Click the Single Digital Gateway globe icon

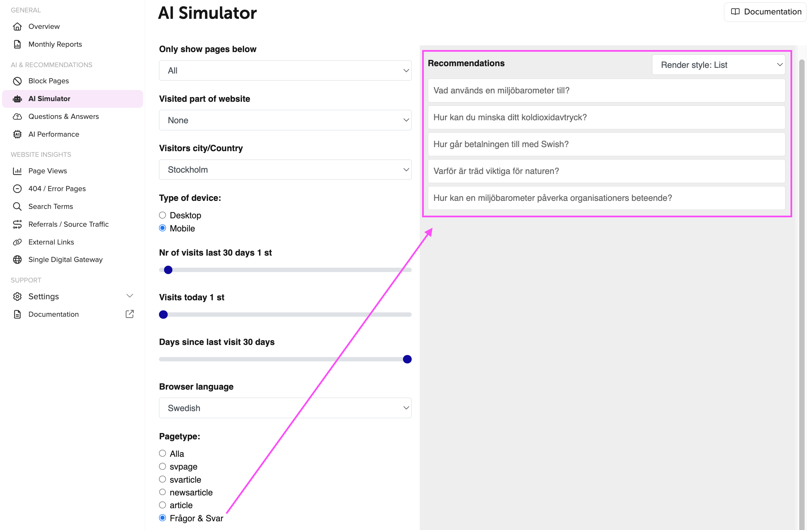(x=17, y=260)
